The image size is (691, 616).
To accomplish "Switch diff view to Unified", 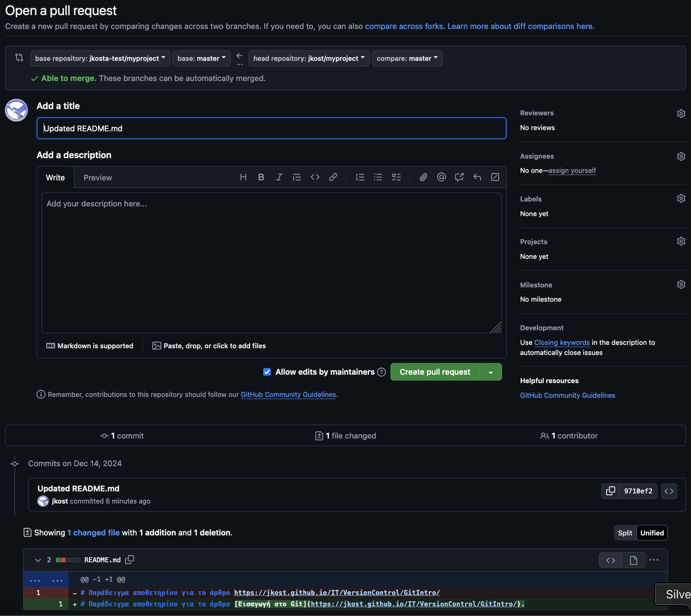I will pos(652,533).
